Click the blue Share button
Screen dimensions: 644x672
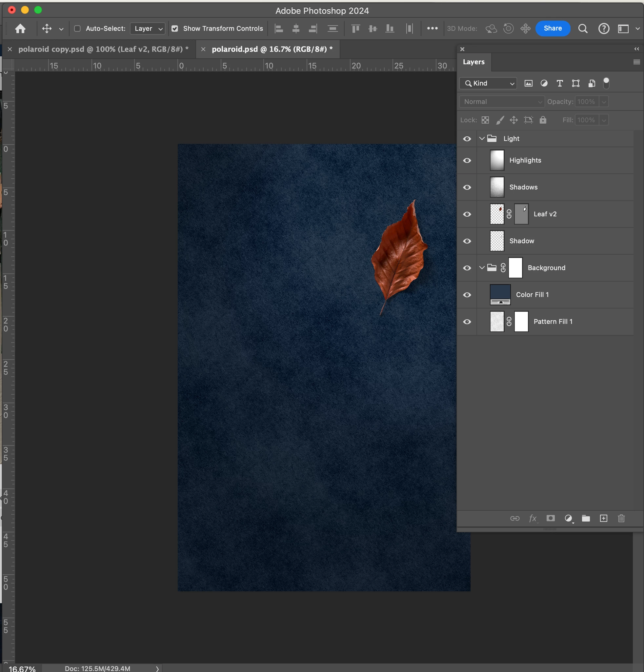point(553,29)
